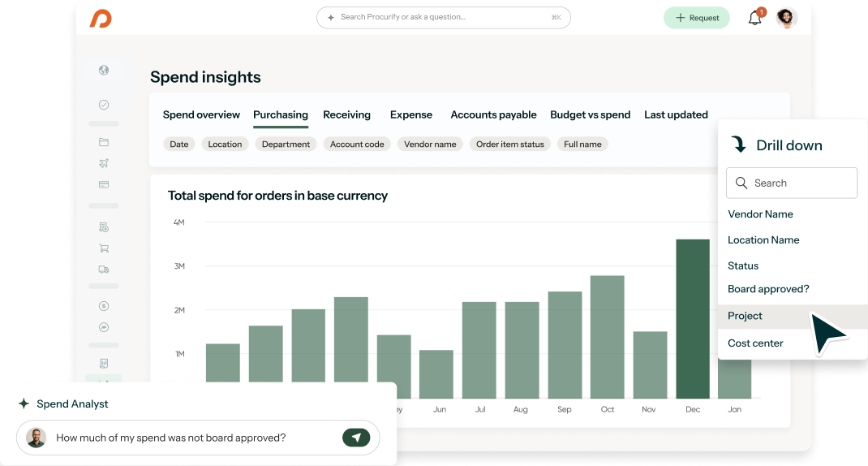The height and width of the screenshot is (466, 868).
Task: Open the delivery truck sidebar icon
Action: coord(104,270)
